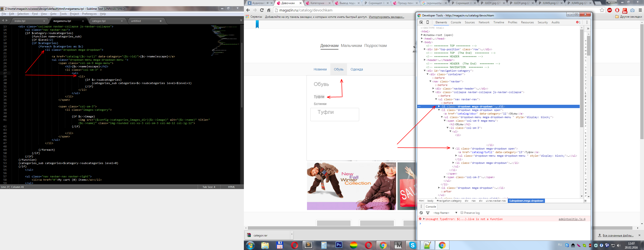This screenshot has width=644, height=250.
Task: Click the Ботинки submenu link
Action: tap(320, 104)
